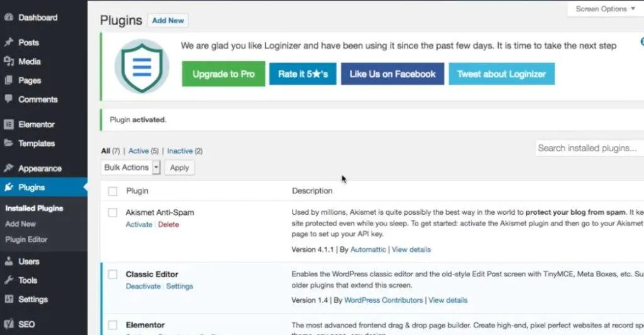Click the Description column header

pos(312,191)
